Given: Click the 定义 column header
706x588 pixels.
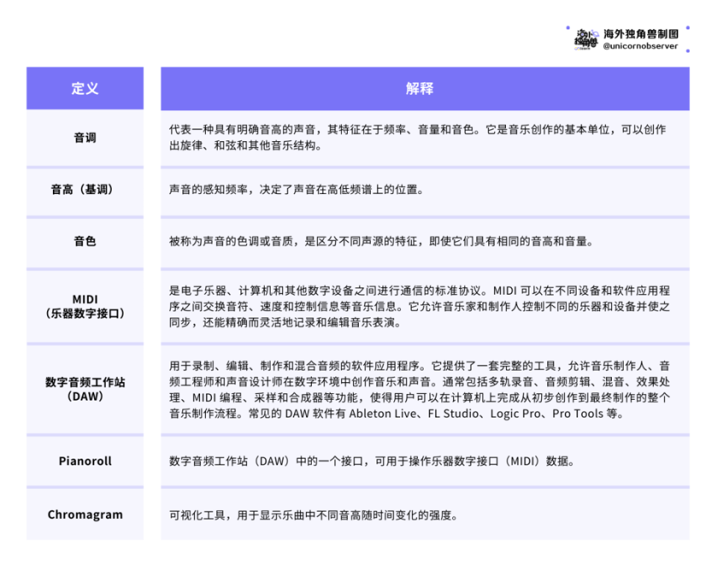Looking at the screenshot, I should point(85,88).
